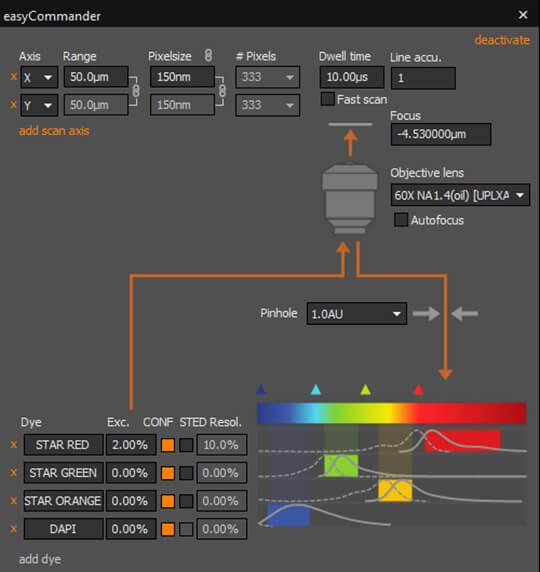This screenshot has width=540, height=572.
Task: Click the STAR RED dye button
Action: click(63, 445)
